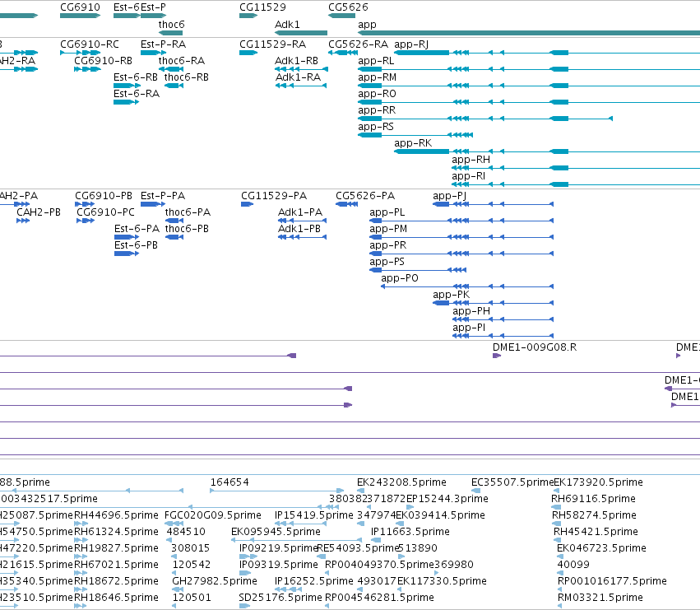Select the EC35507.5prime EST label

tap(512, 482)
